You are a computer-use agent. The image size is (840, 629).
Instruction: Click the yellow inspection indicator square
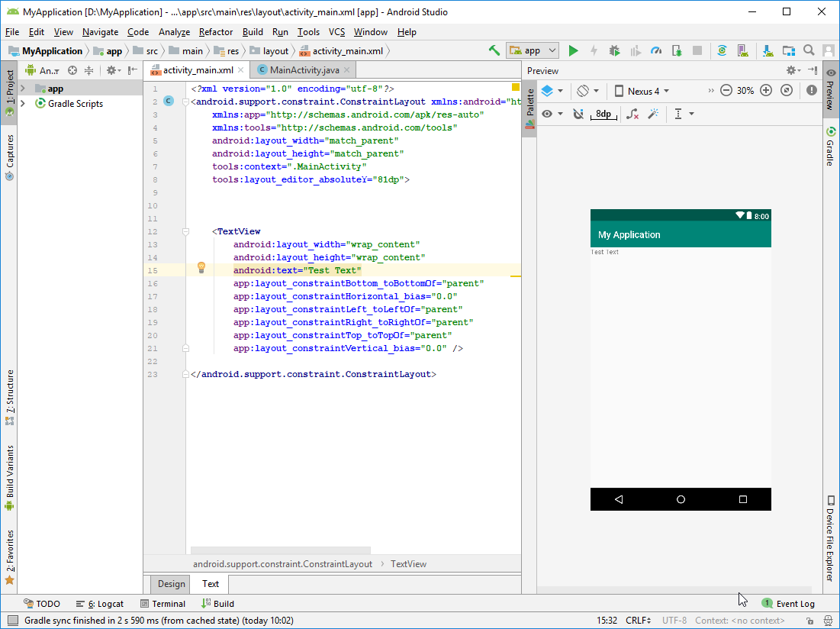click(x=515, y=87)
